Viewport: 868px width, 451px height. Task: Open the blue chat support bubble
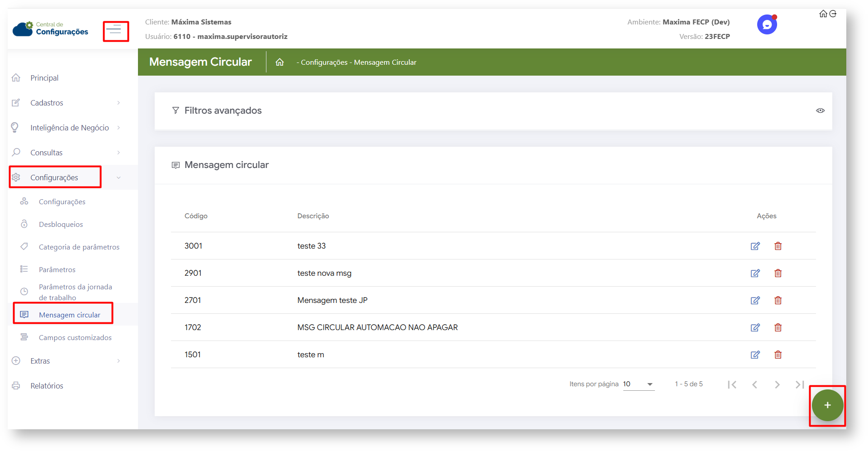click(x=767, y=24)
